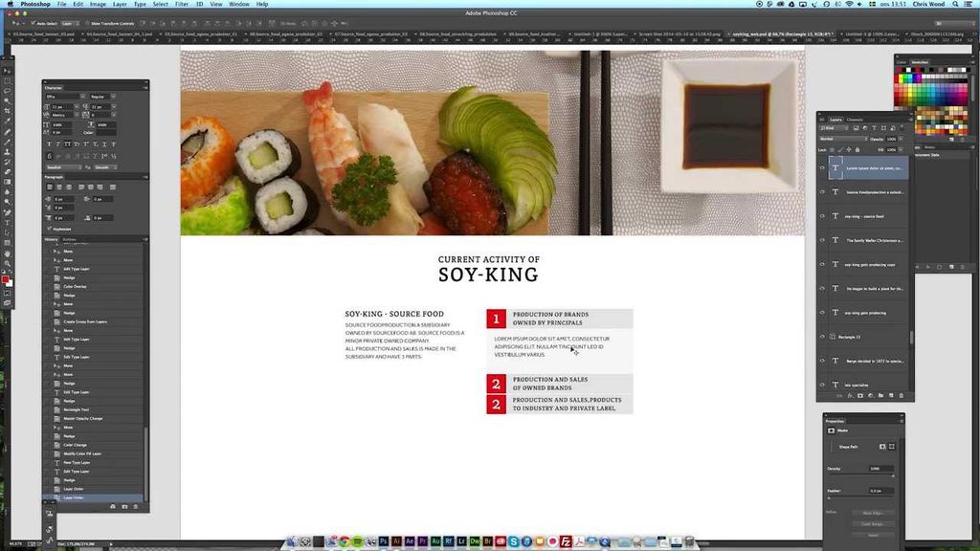The height and width of the screenshot is (551, 980).
Task: Select the center text alignment icon in Paragraph panel
Action: 58,187
